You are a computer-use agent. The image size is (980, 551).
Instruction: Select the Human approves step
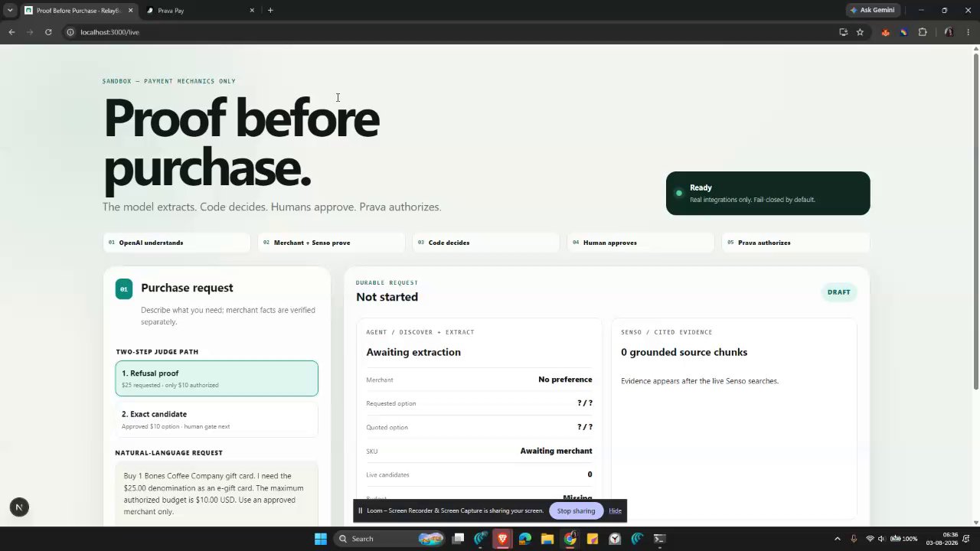[x=641, y=243]
